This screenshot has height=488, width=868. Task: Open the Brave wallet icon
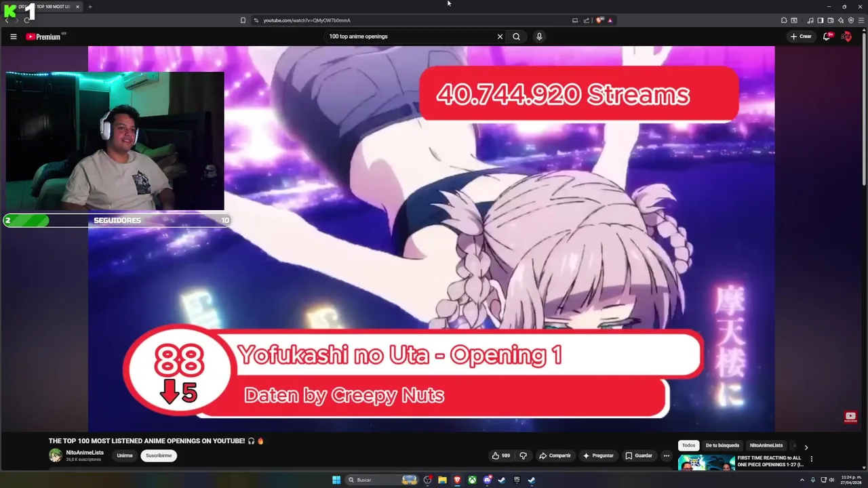[831, 20]
